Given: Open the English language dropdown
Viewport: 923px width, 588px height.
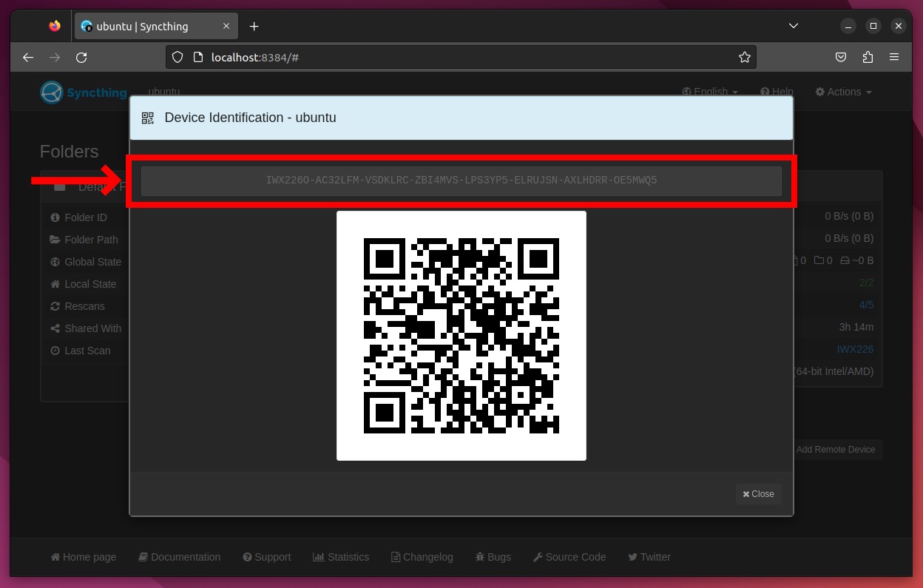Looking at the screenshot, I should tap(710, 92).
